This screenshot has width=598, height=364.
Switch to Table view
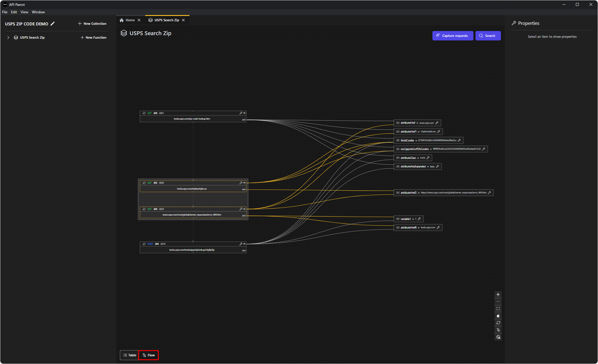pyautogui.click(x=130, y=355)
